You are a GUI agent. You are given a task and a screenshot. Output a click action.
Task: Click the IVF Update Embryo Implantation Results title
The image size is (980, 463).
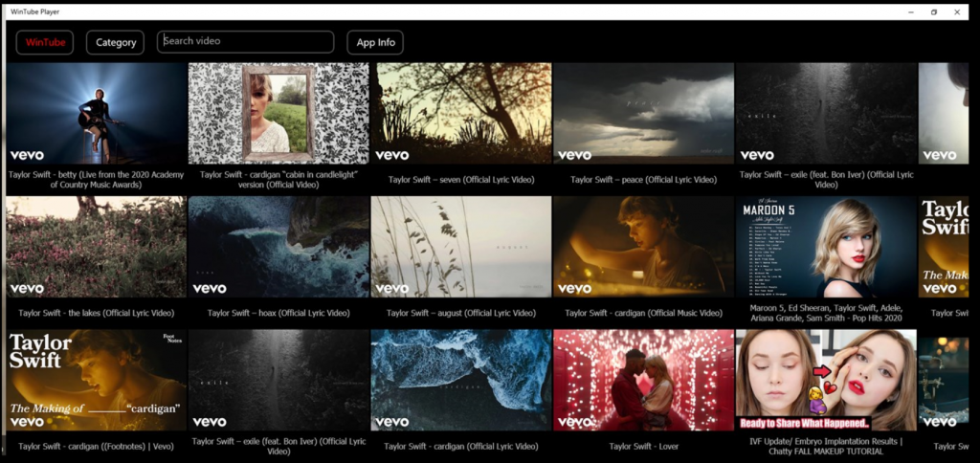[x=826, y=447]
